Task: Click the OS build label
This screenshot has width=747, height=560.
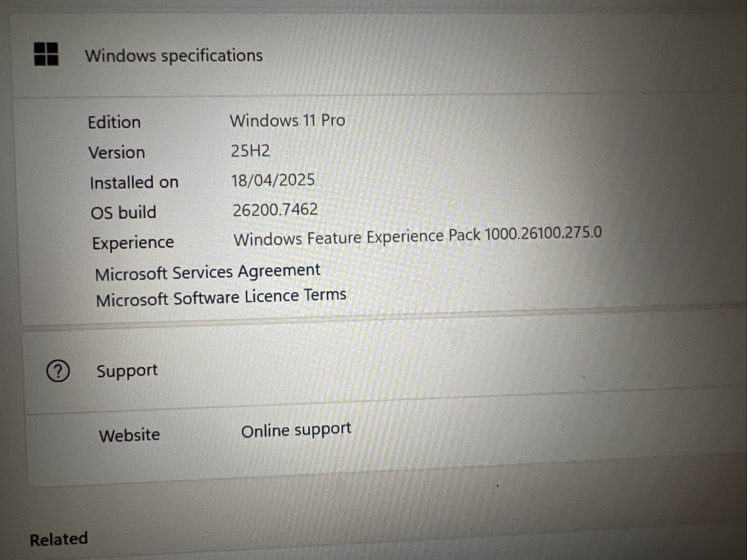Action: (x=123, y=213)
